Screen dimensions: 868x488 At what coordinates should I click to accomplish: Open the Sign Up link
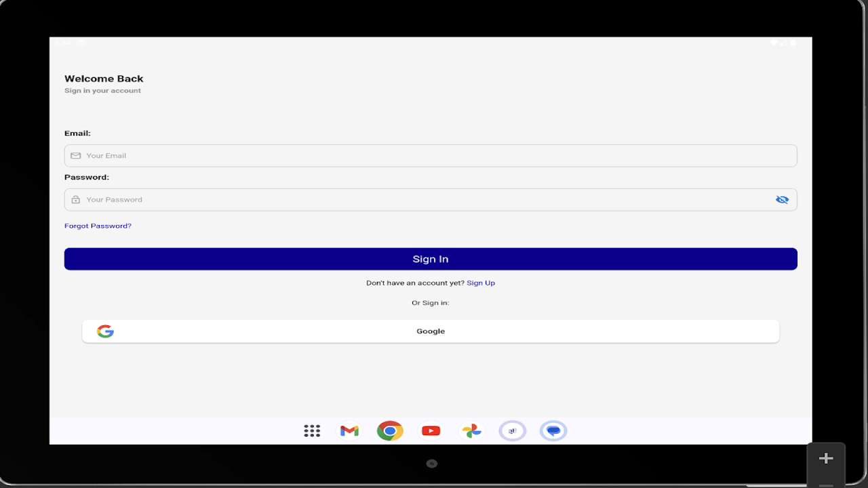pyautogui.click(x=481, y=283)
